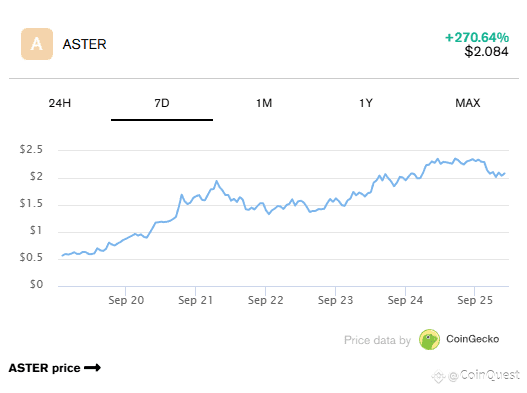This screenshot has height=393, width=527.
Task: Click the CoinGecko gecko logo
Action: (429, 340)
